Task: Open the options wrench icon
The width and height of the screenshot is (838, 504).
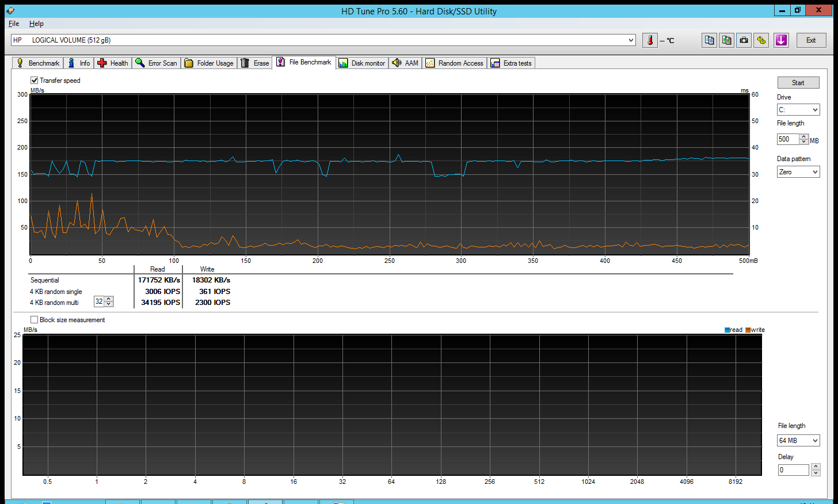Action: point(761,40)
